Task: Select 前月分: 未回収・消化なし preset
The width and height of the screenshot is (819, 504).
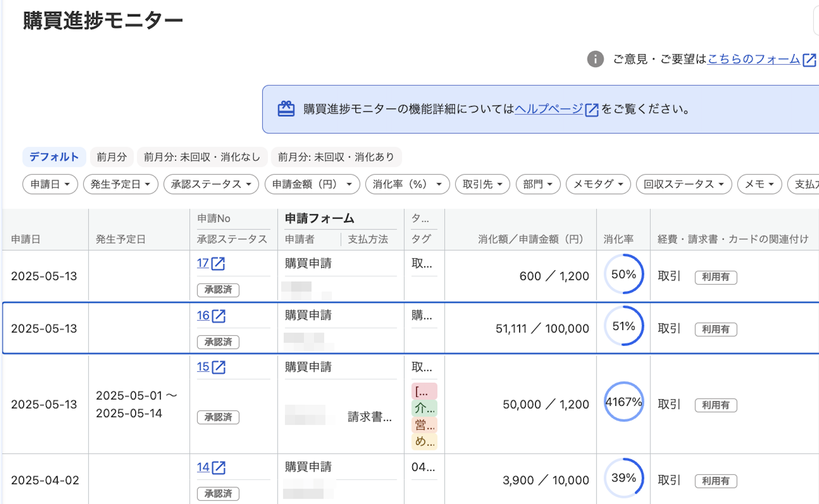Action: (202, 157)
